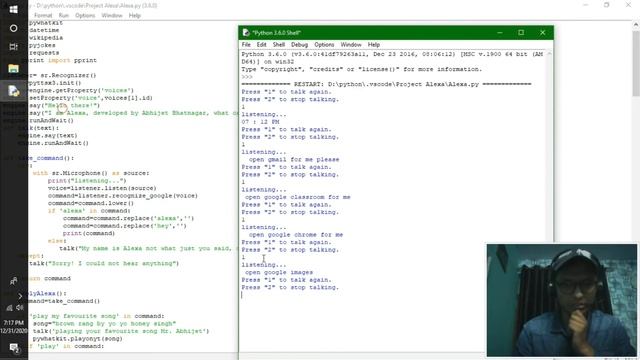Image resolution: width=640 pixels, height=360 pixels.
Task: Click the 'pywhatkit' import line in editor
Action: tap(46, 23)
